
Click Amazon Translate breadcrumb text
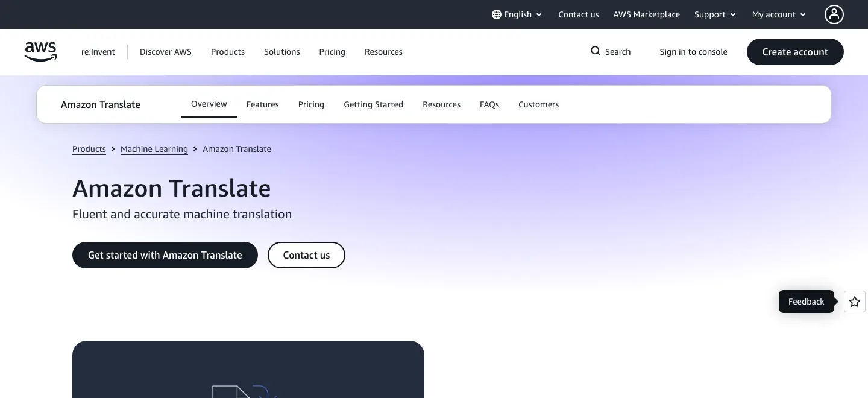(x=237, y=149)
